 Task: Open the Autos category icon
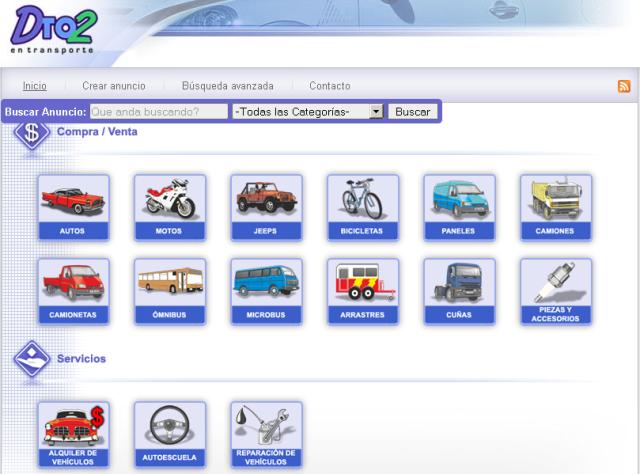[73, 207]
